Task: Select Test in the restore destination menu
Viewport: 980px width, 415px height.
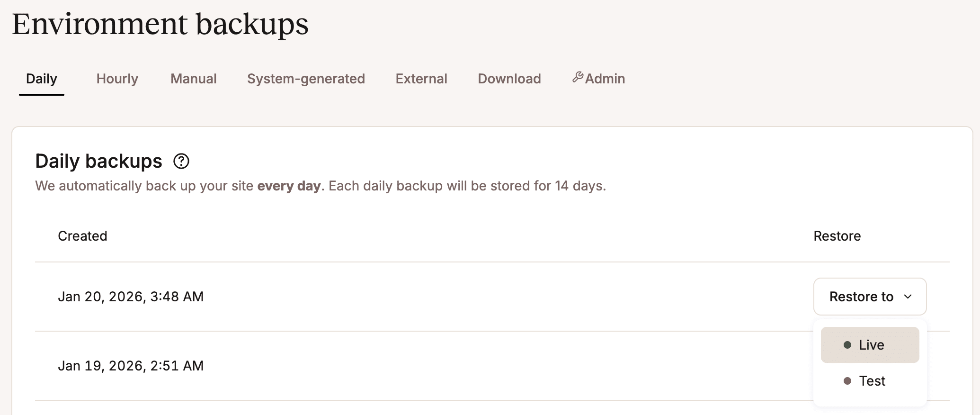Action: [x=873, y=381]
